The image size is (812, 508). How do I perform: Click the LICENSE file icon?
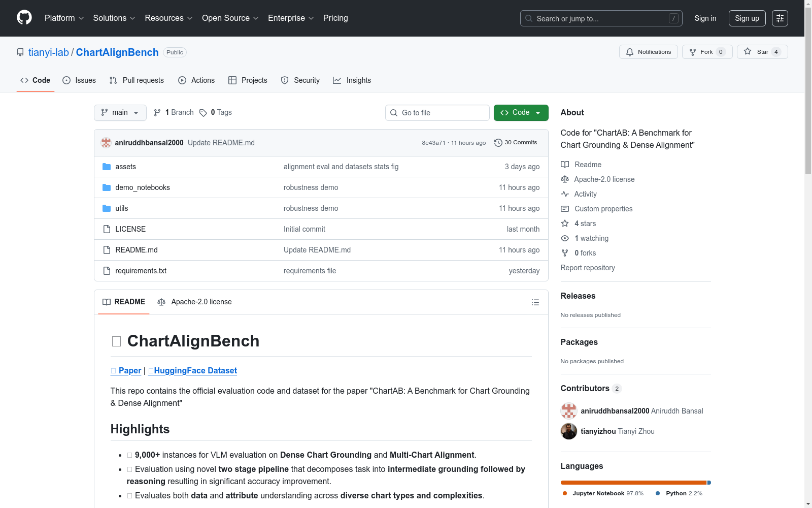pos(107,229)
